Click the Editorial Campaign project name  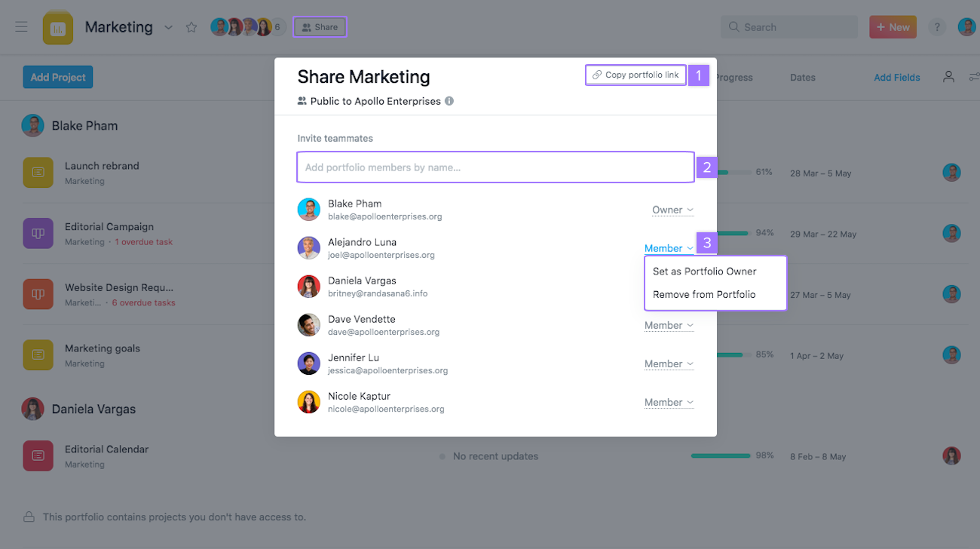[x=109, y=226]
